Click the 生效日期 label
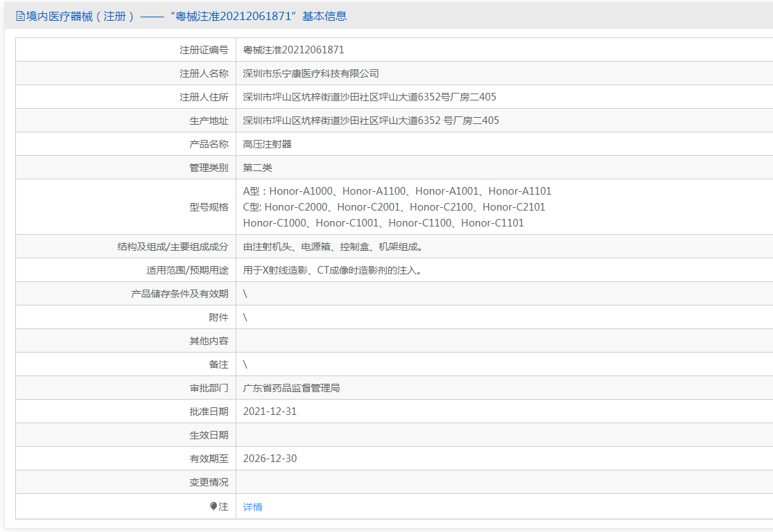Image resolution: width=773 pixels, height=532 pixels. tap(209, 436)
